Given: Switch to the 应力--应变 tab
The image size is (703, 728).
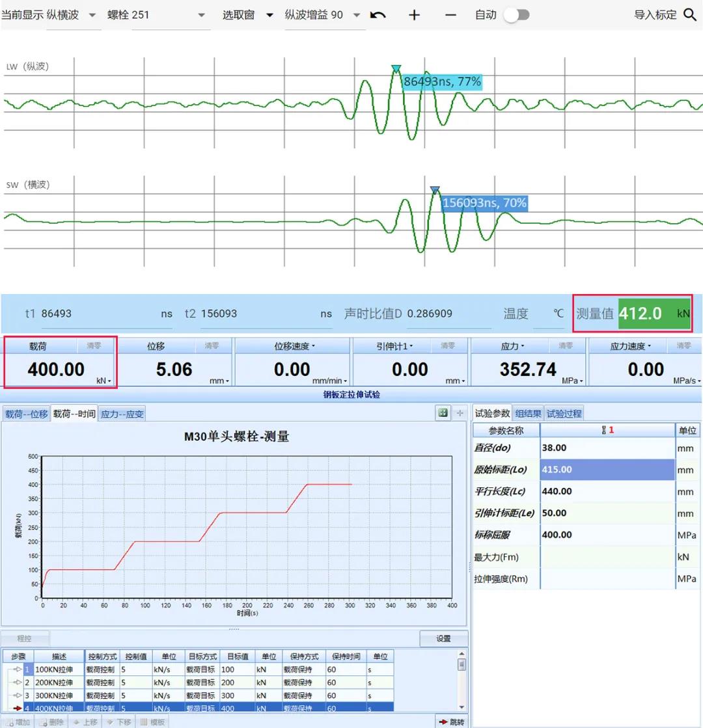Looking at the screenshot, I should tap(122, 414).
